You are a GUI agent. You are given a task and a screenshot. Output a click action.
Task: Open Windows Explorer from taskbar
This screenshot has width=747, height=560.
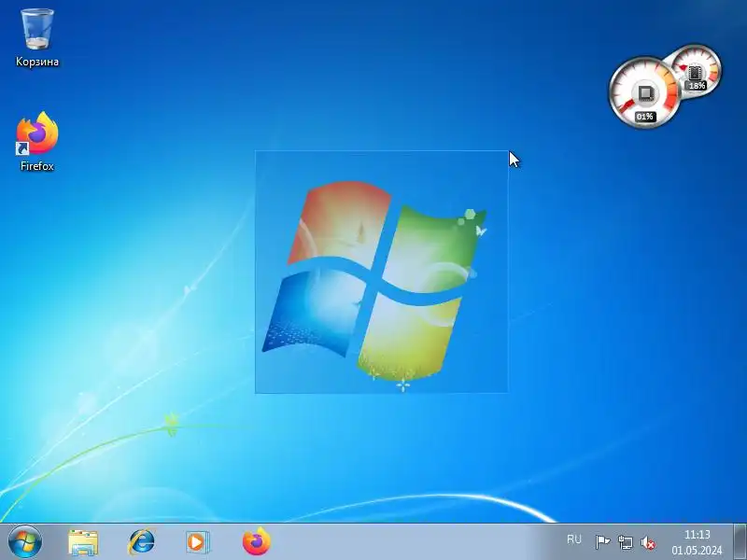[83, 542]
